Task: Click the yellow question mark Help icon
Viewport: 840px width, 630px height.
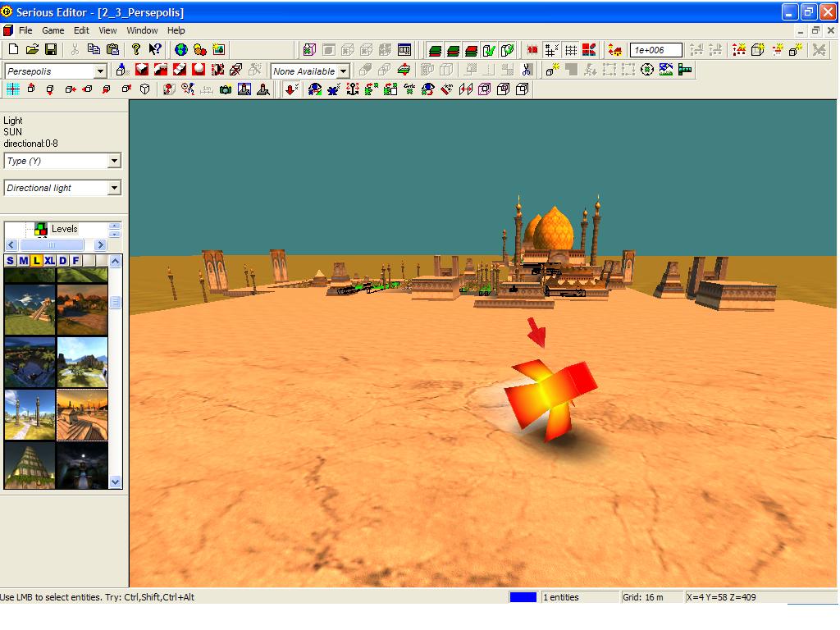Action: tap(136, 50)
